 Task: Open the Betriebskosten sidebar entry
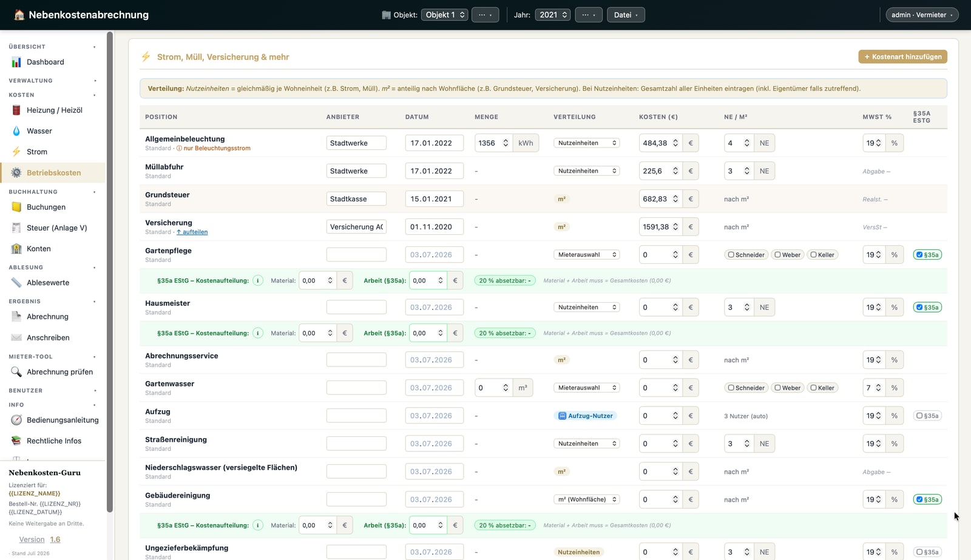[x=53, y=172]
